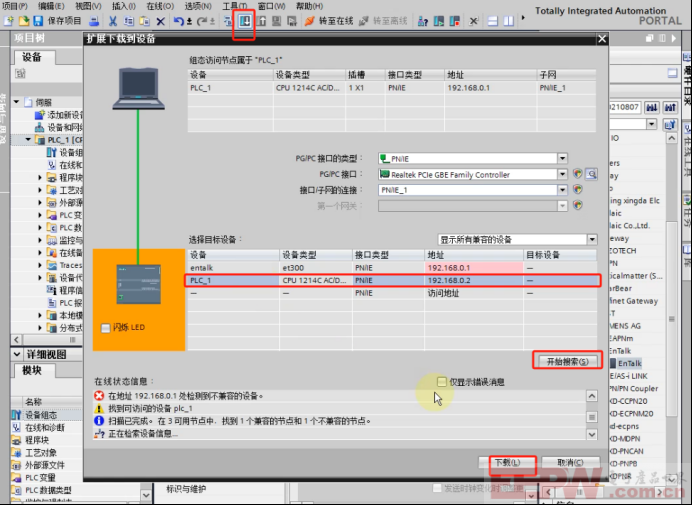Click the toolbar overflow arrow
The image size is (692, 505).
pyautogui.click(x=523, y=18)
